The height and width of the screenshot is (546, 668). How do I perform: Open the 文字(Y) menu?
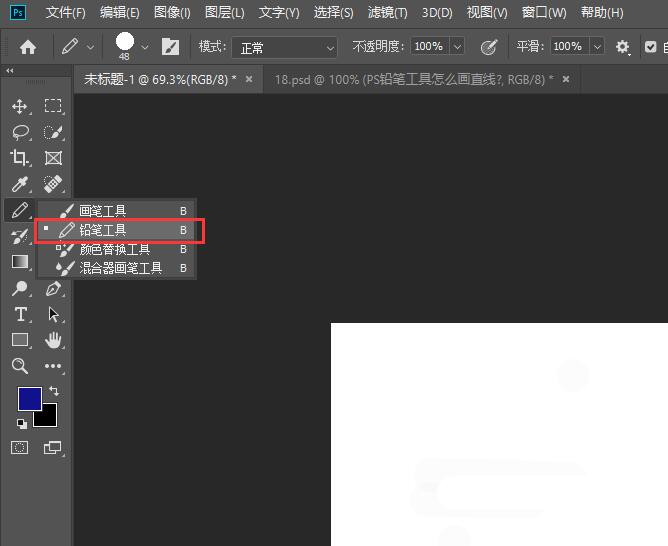coord(279,12)
